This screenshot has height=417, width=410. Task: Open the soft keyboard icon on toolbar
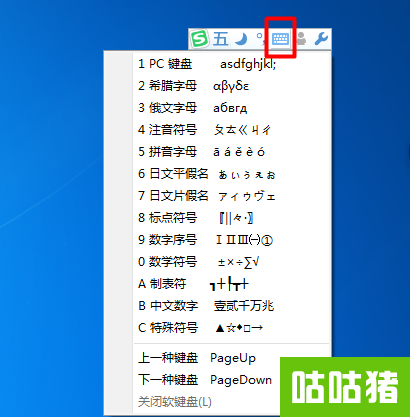tap(280, 39)
